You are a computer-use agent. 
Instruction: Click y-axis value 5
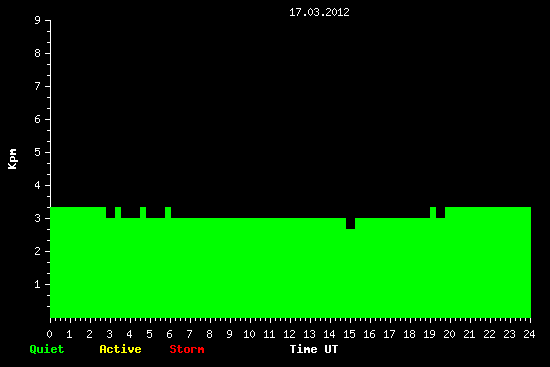38,152
